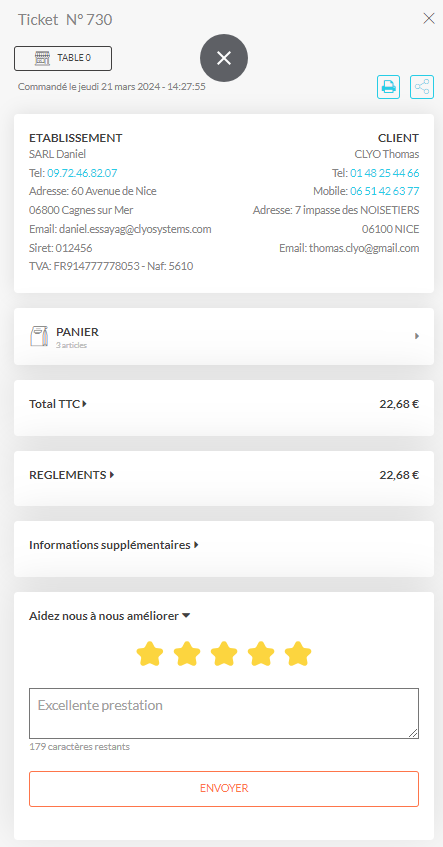Viewport: 443px width, 847px height.
Task: Click the ENVOYER button
Action: (x=224, y=789)
